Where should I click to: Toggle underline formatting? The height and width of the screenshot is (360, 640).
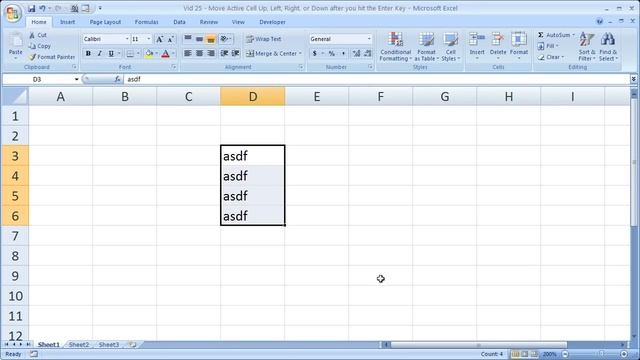[x=111, y=53]
